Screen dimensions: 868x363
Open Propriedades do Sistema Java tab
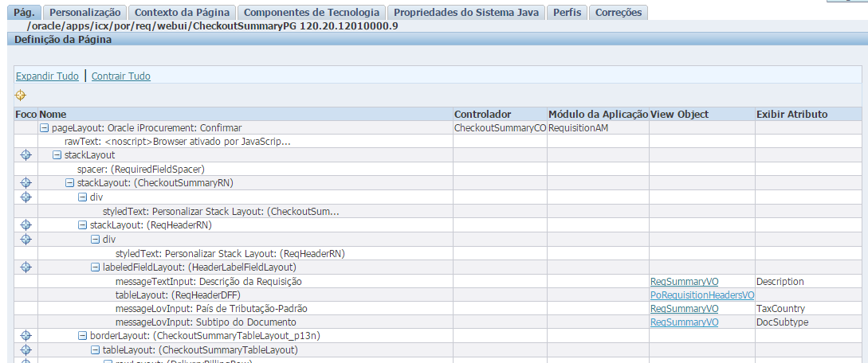[x=466, y=12]
